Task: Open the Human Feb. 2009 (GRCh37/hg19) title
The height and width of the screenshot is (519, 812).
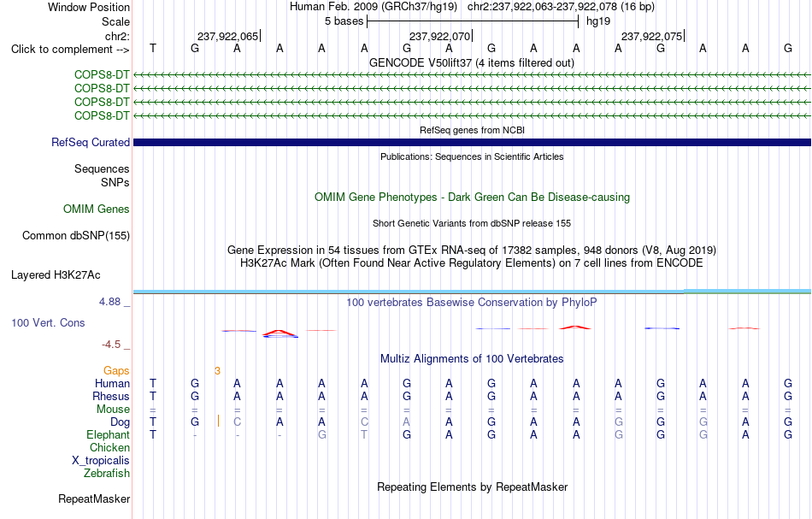Action: [x=374, y=7]
